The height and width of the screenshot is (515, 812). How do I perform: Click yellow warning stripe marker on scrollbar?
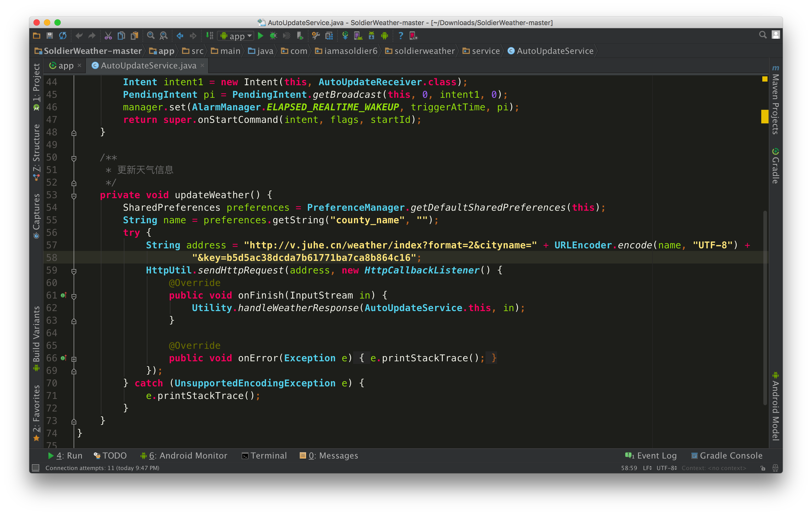(764, 116)
